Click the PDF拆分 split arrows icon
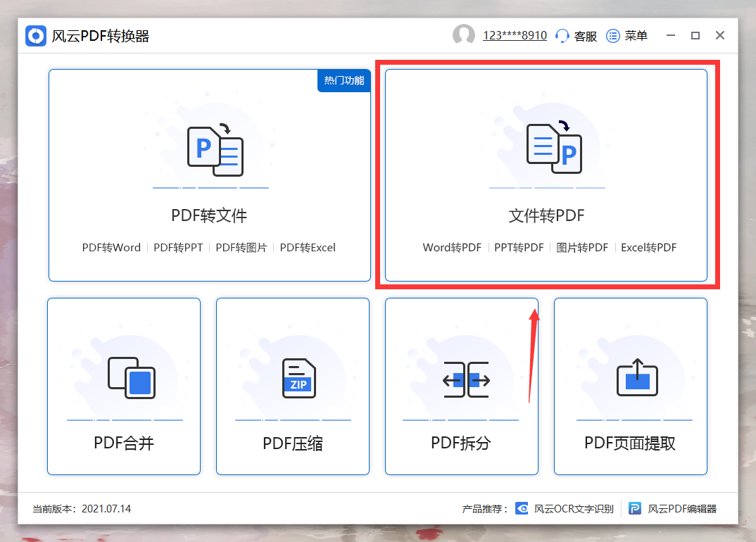The height and width of the screenshot is (542, 756). 466,379
